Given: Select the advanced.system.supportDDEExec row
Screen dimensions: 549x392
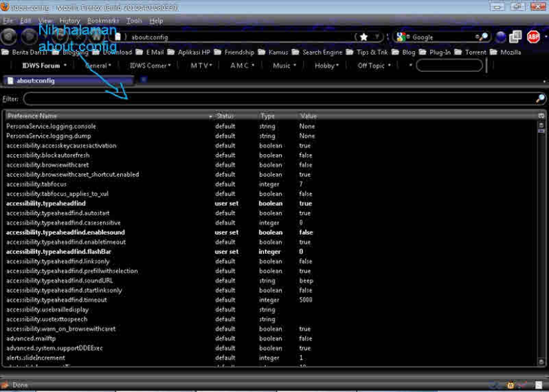Looking at the screenshot, I should click(271, 348).
